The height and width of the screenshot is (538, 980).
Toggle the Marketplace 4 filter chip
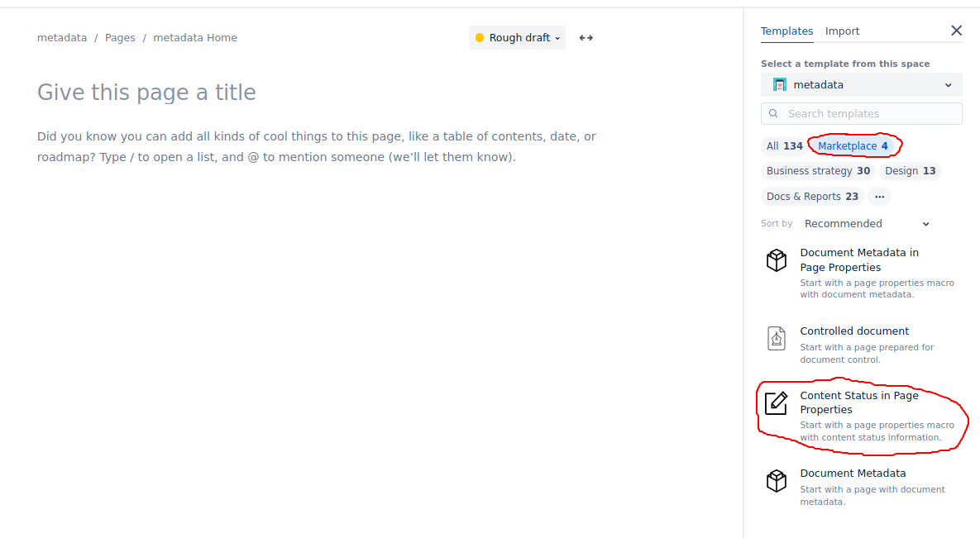853,145
